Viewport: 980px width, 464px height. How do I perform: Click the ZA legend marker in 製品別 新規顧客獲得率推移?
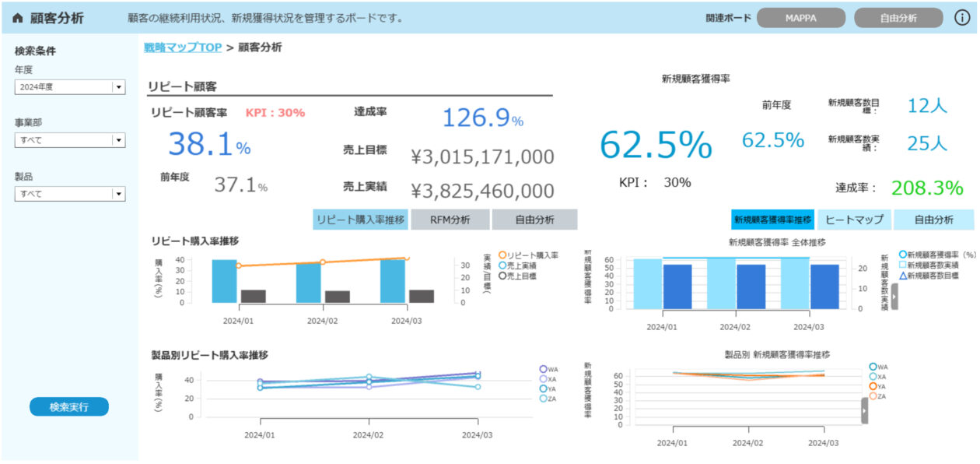(x=873, y=396)
